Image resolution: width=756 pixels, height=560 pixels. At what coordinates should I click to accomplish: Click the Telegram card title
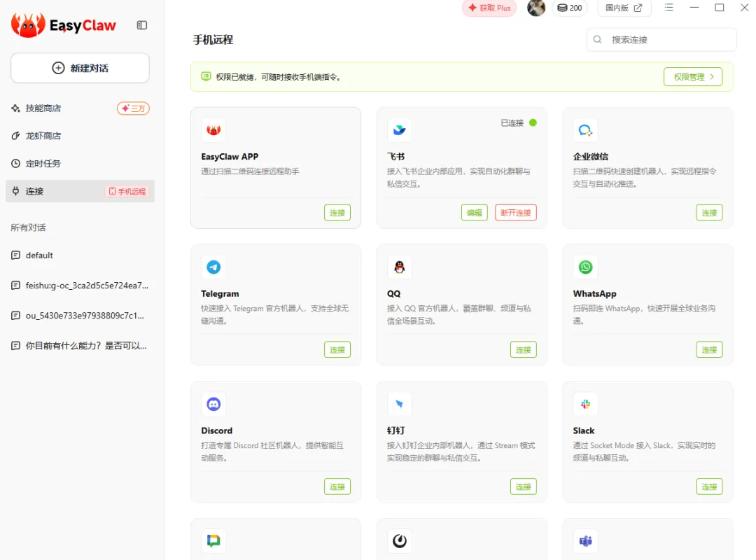[x=220, y=294]
